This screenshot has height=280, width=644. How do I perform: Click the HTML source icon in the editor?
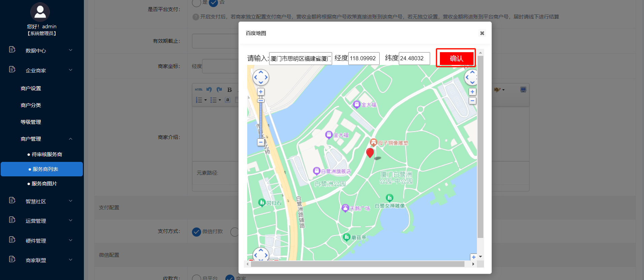coord(199,90)
